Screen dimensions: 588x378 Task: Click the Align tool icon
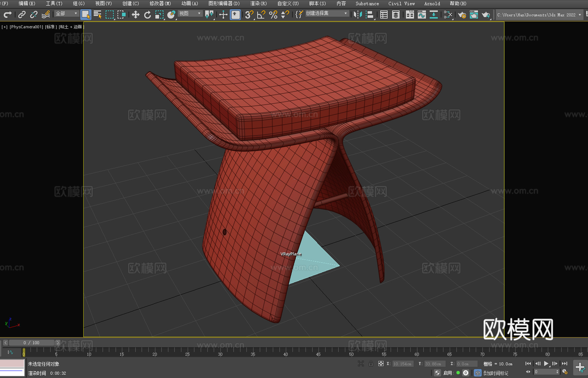point(370,14)
